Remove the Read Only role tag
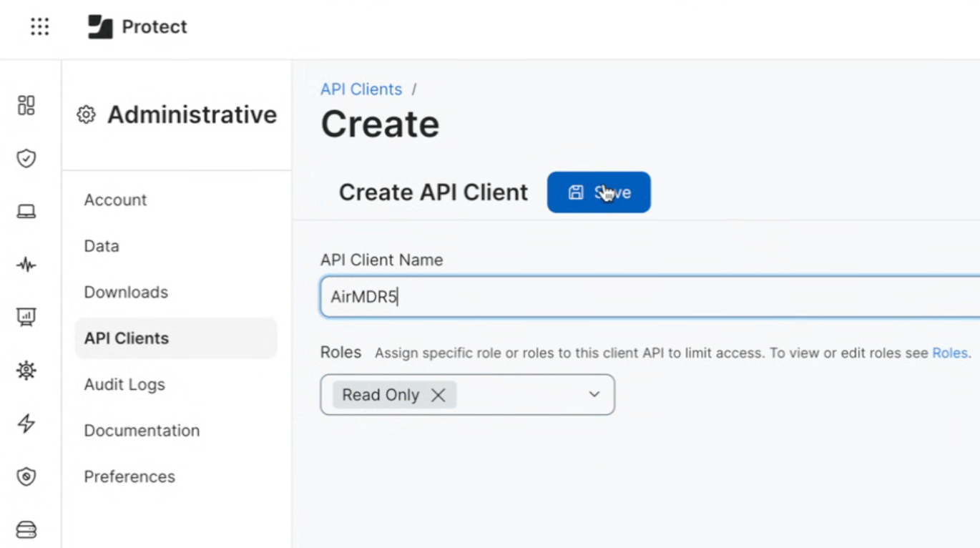The image size is (980, 548). (x=438, y=395)
